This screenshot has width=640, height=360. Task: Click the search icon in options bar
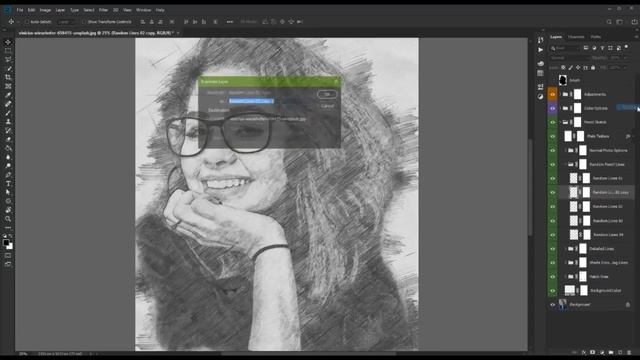(x=609, y=22)
